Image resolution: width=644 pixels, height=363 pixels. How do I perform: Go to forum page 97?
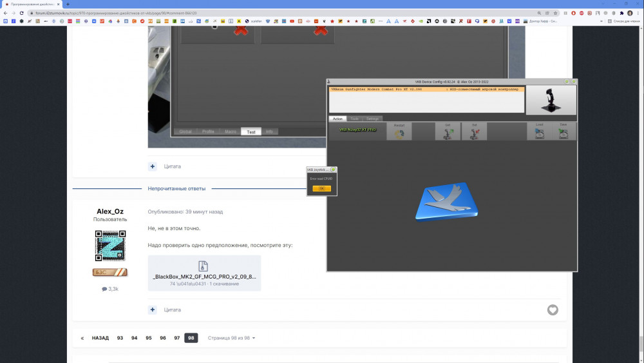point(177,338)
